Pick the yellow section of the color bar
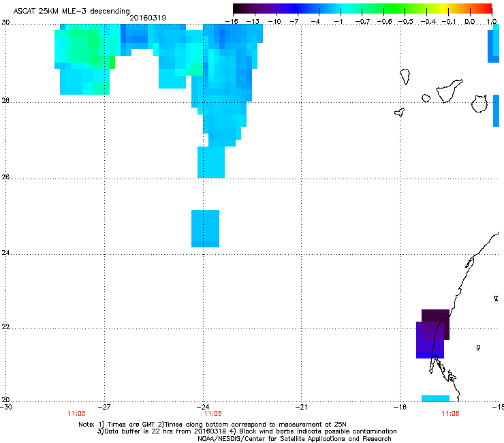The width and height of the screenshot is (504, 443). [443, 8]
